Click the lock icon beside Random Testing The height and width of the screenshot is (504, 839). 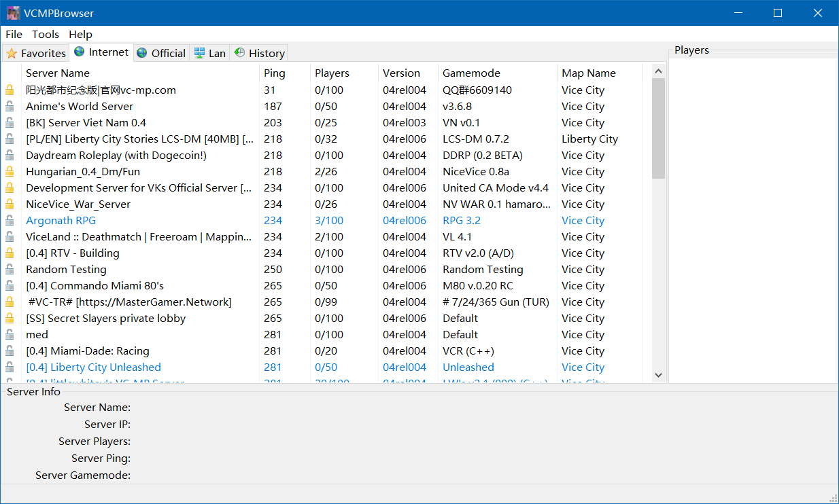tap(10, 269)
